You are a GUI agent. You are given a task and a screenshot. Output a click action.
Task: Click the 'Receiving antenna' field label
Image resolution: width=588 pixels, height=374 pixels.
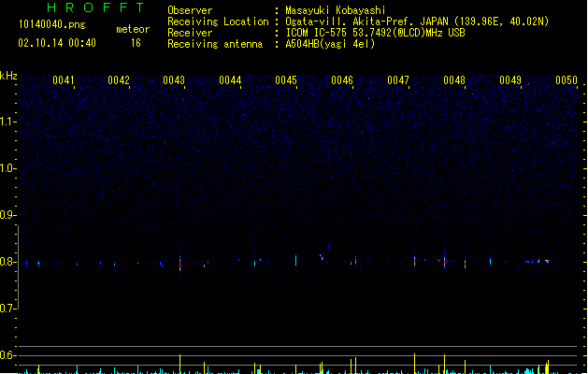click(x=215, y=44)
